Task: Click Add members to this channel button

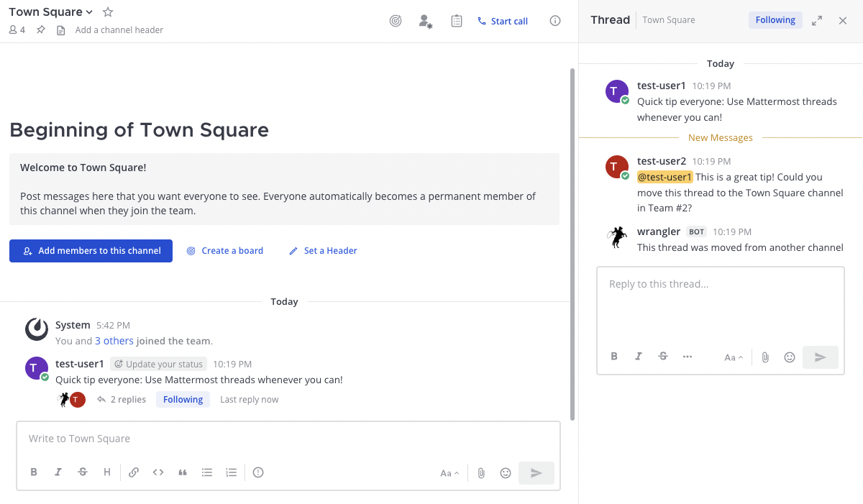Action: point(91,251)
